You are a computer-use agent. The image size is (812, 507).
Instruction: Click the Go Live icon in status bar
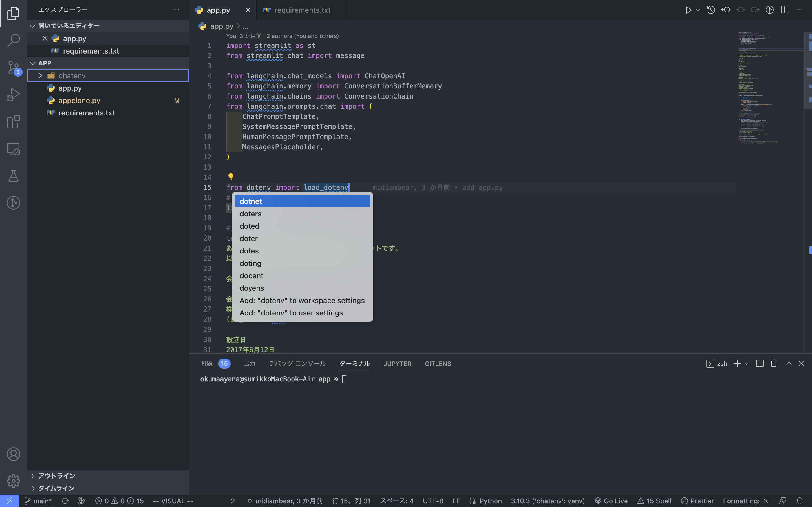coord(611,501)
